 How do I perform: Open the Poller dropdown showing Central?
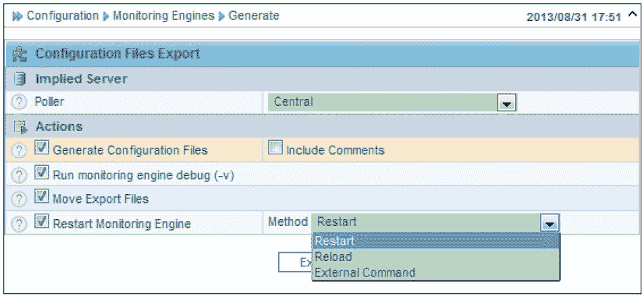tap(506, 102)
